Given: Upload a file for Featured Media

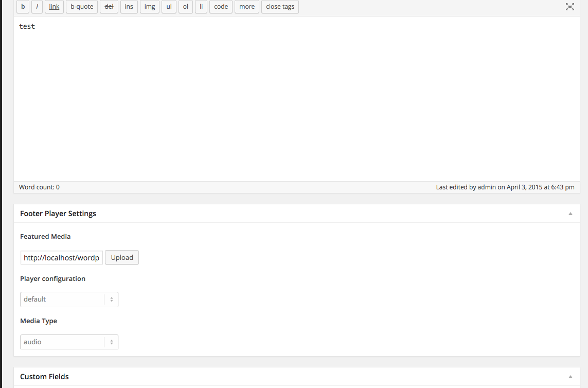Looking at the screenshot, I should click(x=121, y=257).
